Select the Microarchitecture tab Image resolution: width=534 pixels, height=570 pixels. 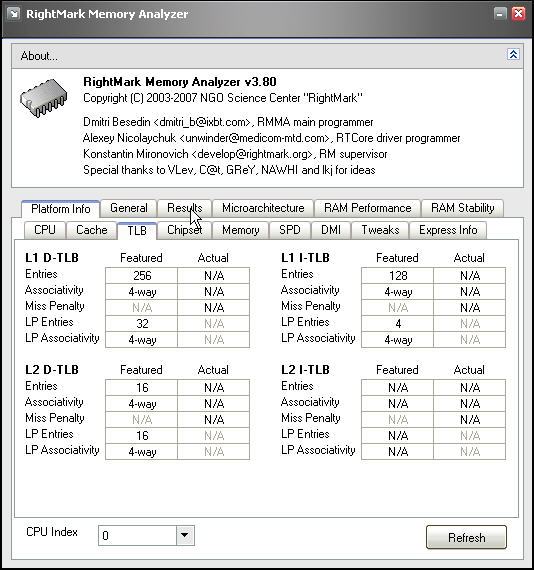(x=263, y=208)
